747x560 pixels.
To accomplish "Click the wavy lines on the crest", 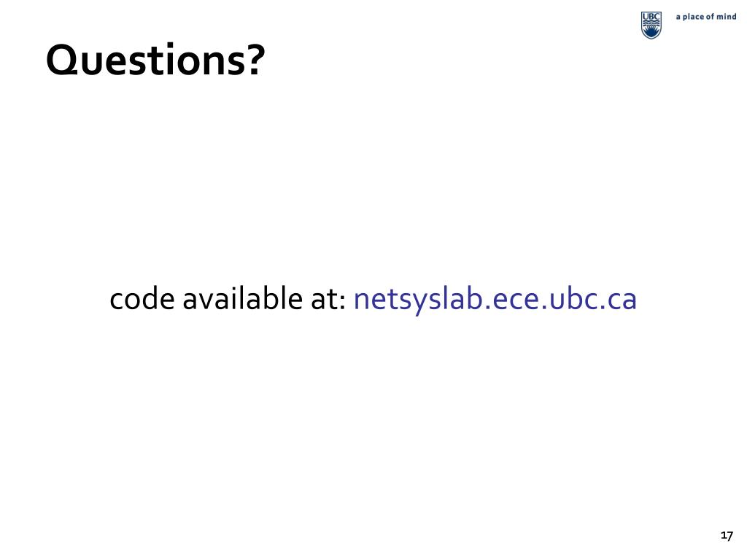I will click(x=651, y=24).
